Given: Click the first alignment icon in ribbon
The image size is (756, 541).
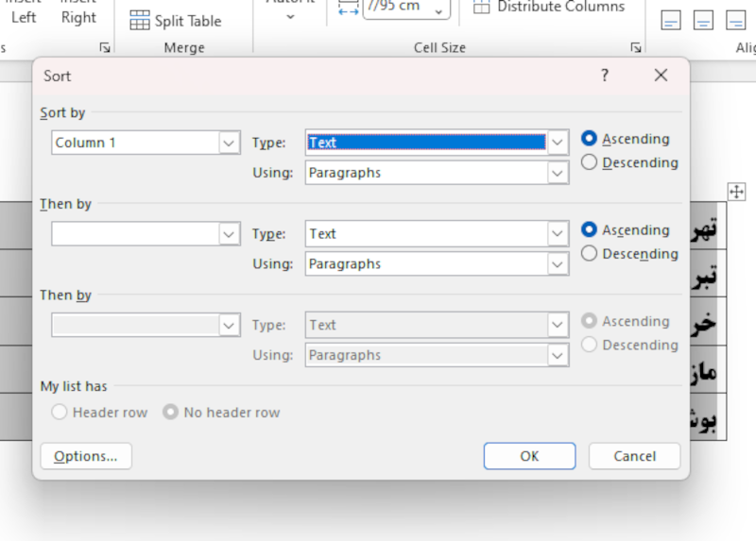Looking at the screenshot, I should point(671,21).
